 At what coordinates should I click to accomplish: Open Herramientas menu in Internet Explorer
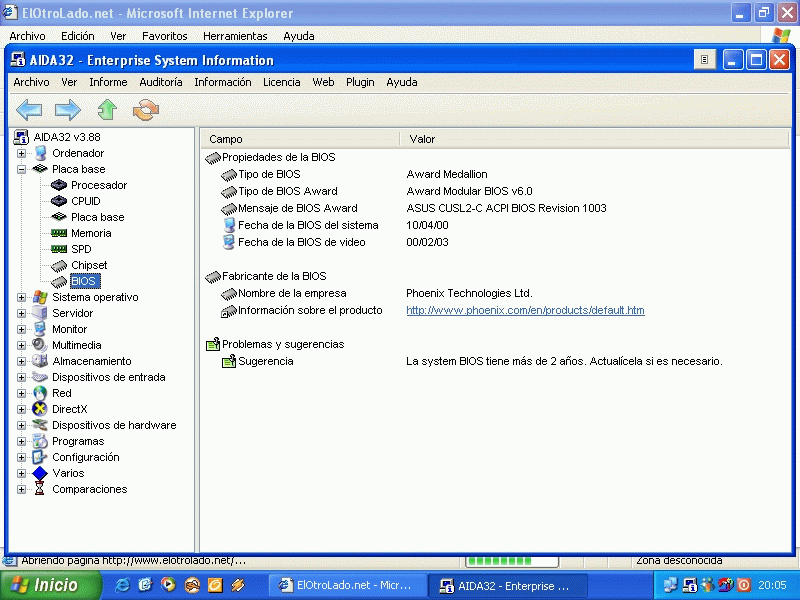[235, 36]
